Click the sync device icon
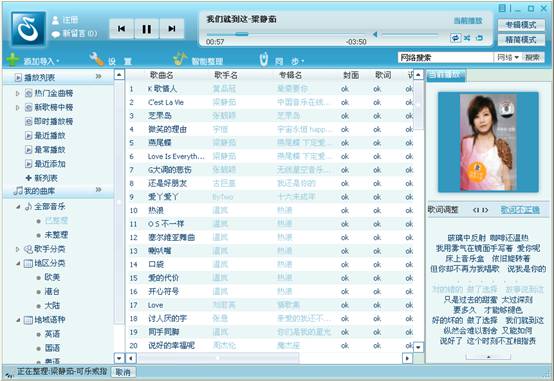The width and height of the screenshot is (554, 381). (264, 59)
